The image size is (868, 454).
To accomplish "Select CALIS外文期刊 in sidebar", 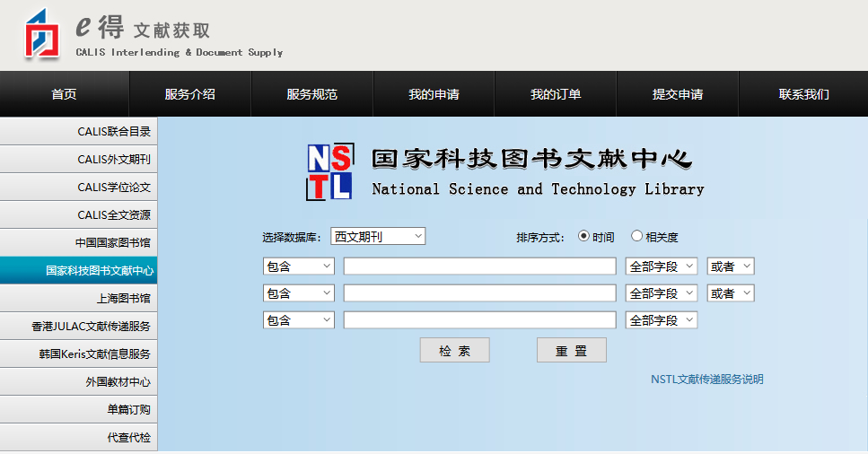I will point(79,160).
